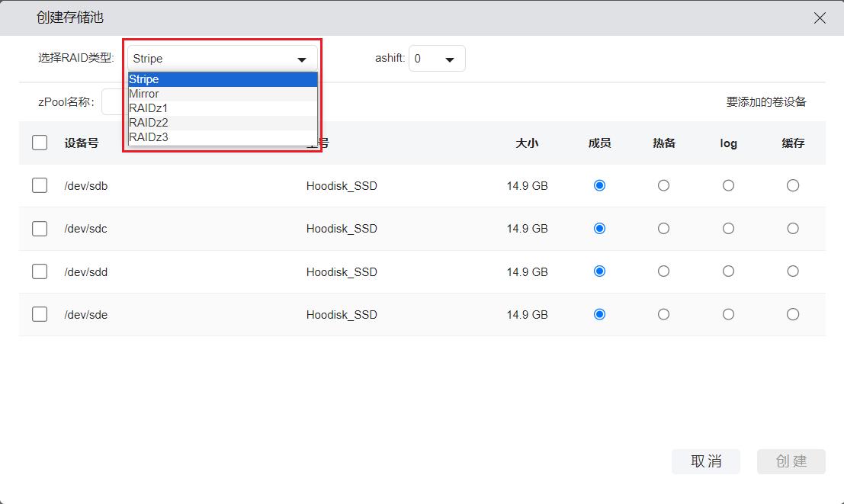Image resolution: width=844 pixels, height=504 pixels.
Task: Assign /dev/sdc to the log role
Action: coord(728,228)
